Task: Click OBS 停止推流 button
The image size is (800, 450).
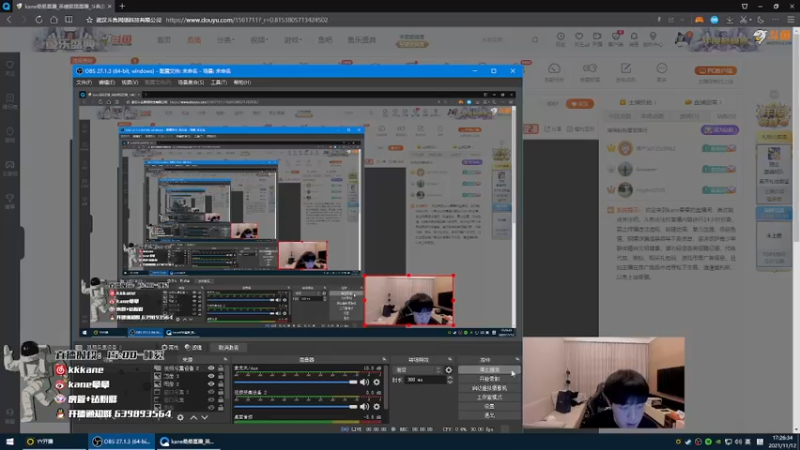Action: (x=489, y=370)
